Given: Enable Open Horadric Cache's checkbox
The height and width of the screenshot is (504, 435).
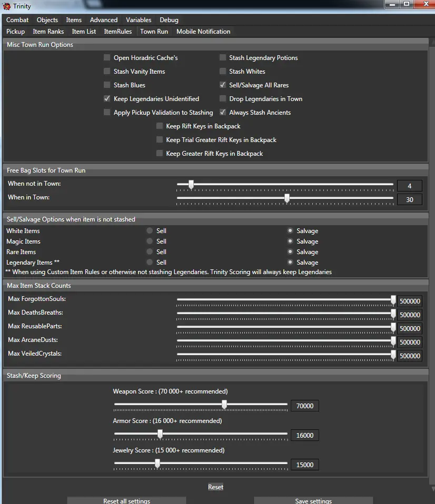Looking at the screenshot, I should click(x=107, y=58).
